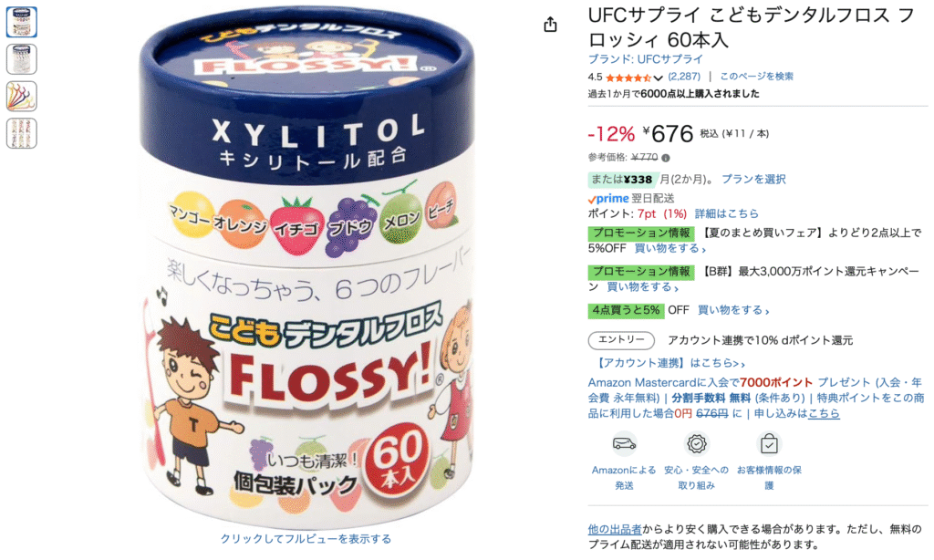Click the エントリー button
The height and width of the screenshot is (560, 934).
(x=621, y=339)
